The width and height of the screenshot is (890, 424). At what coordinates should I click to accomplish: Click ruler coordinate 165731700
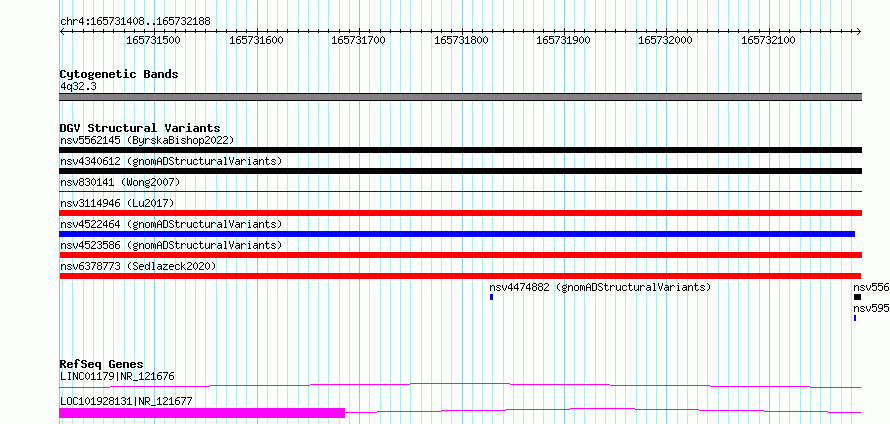click(x=358, y=40)
